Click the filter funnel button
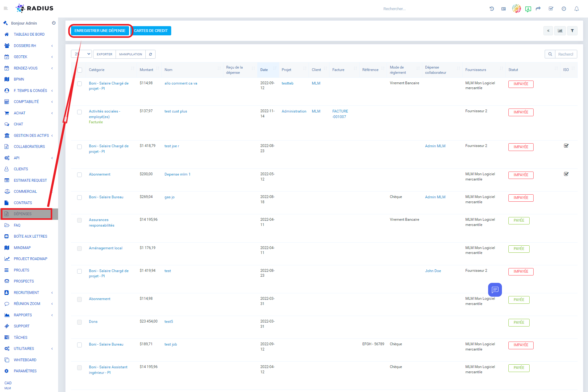 coord(572,31)
